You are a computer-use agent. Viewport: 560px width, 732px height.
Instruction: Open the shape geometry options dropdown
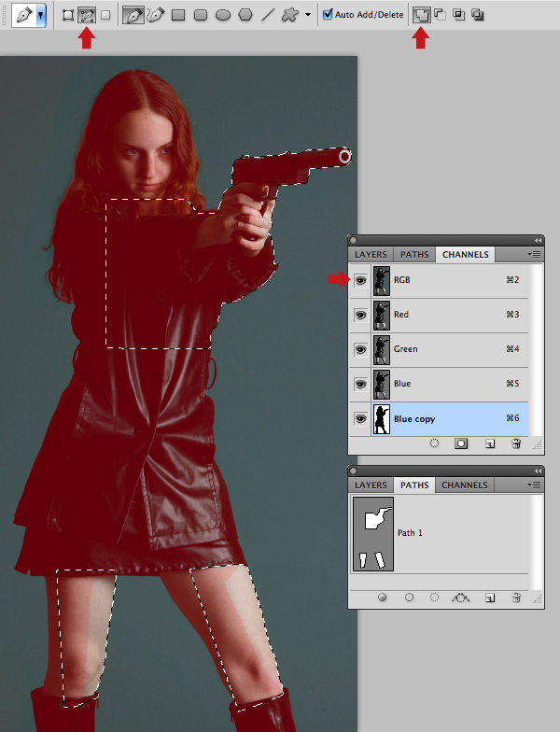click(308, 15)
